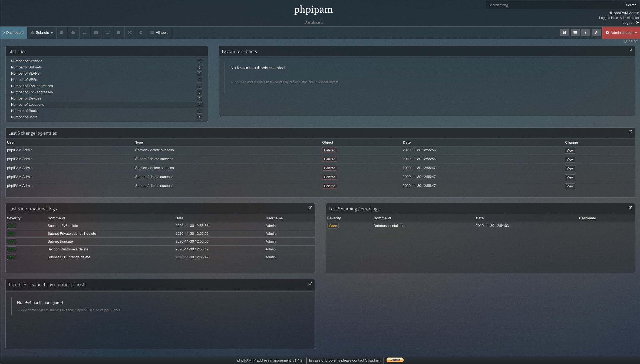Open the info 'i' icon button
This screenshot has height=364, width=640.
pos(586,32)
